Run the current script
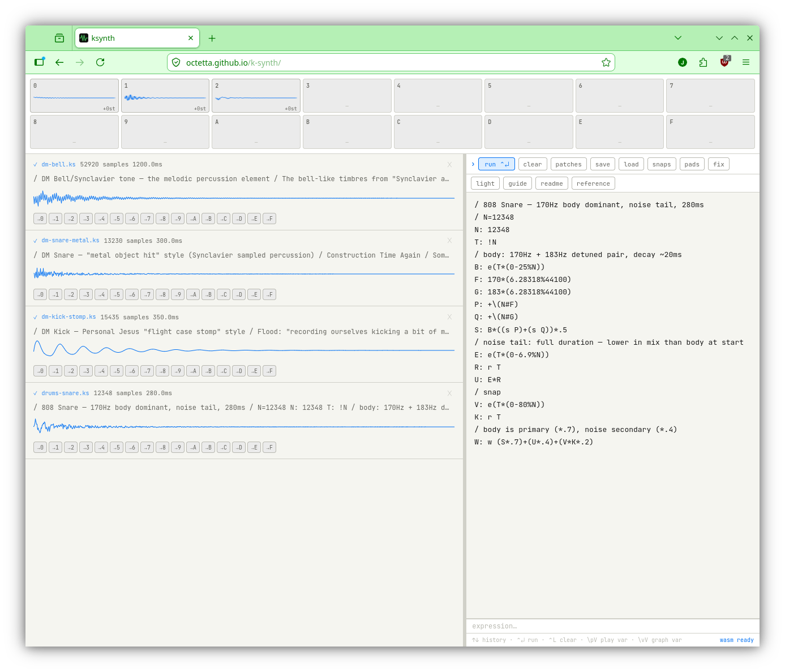The height and width of the screenshot is (672, 785). click(x=496, y=164)
